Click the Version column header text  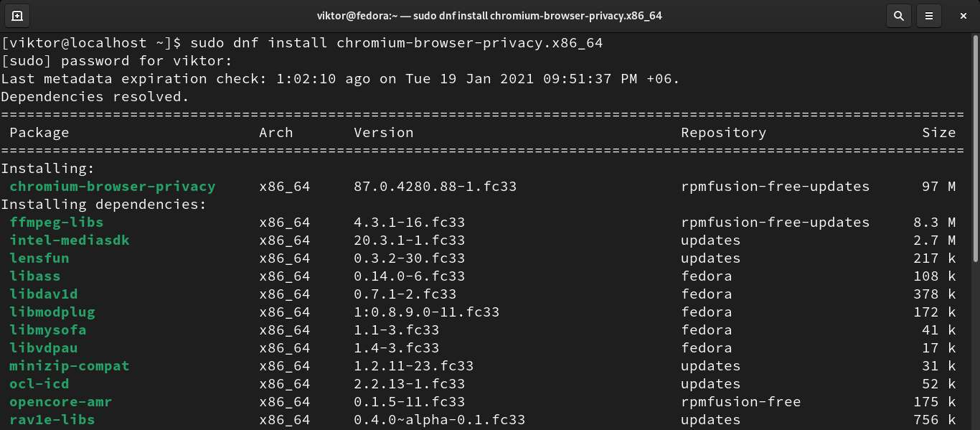coord(383,133)
